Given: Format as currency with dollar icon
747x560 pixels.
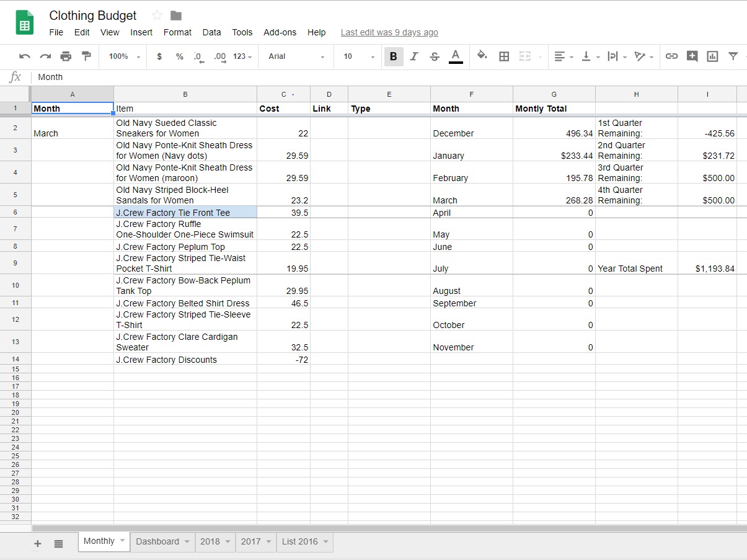Looking at the screenshot, I should [x=159, y=56].
